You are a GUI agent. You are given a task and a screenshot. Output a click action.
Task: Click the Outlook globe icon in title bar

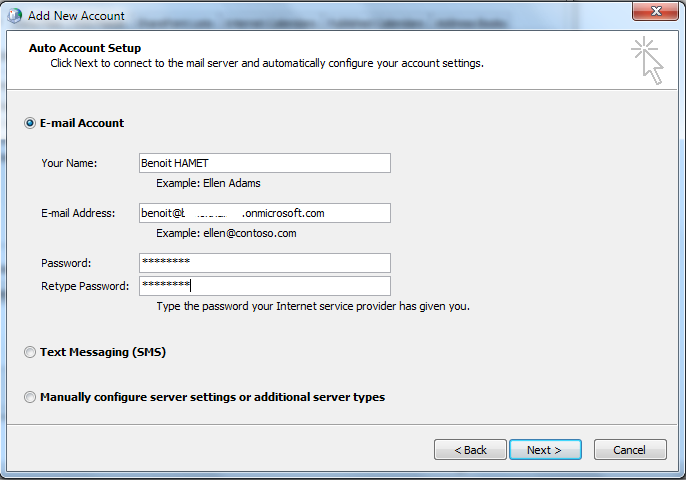click(x=14, y=16)
